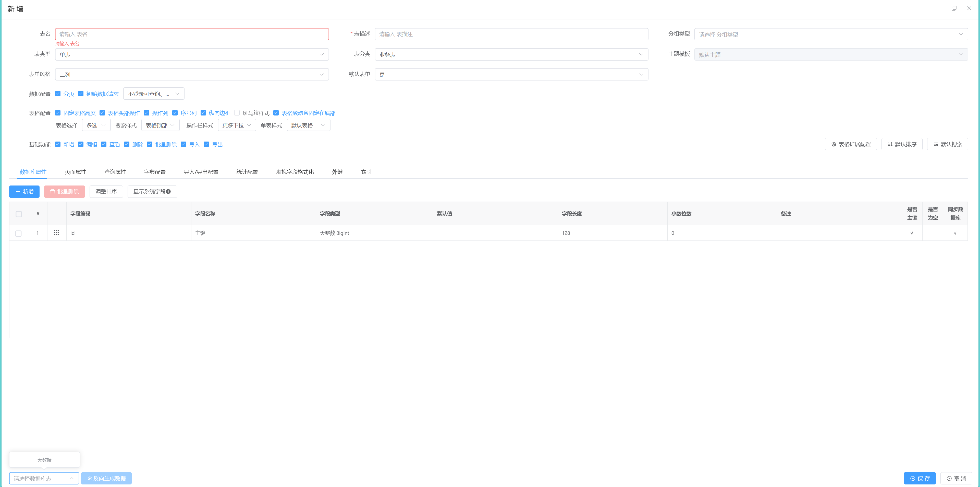This screenshot has width=980, height=487.
Task: Click the maximize dialog icon at top right
Action: [954, 8]
